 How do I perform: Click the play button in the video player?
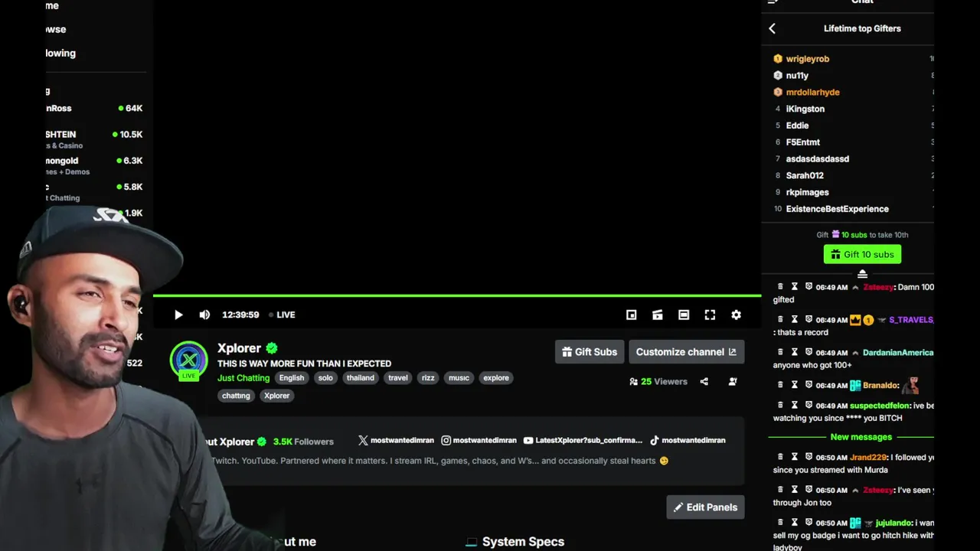[178, 315]
